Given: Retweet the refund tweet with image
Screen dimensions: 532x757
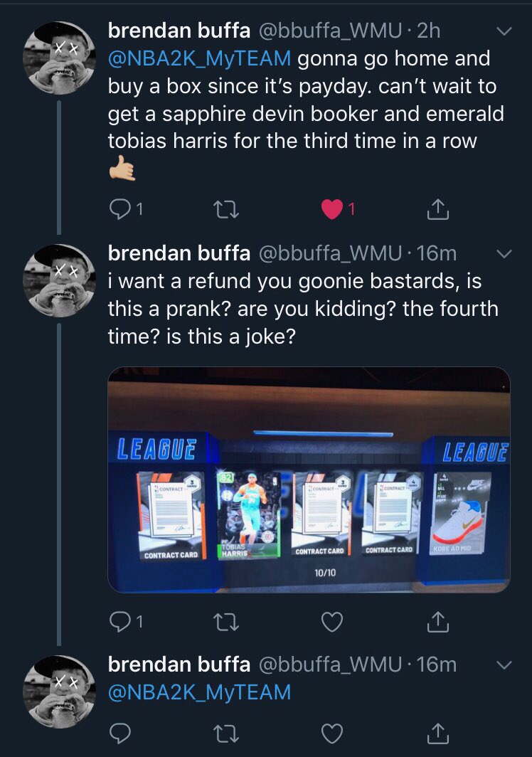Looking at the screenshot, I should point(226,623).
